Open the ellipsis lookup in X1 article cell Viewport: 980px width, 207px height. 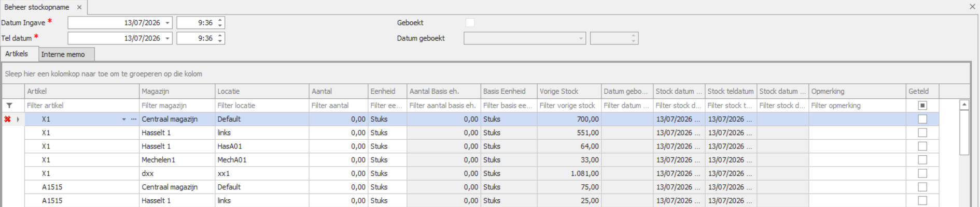point(134,119)
